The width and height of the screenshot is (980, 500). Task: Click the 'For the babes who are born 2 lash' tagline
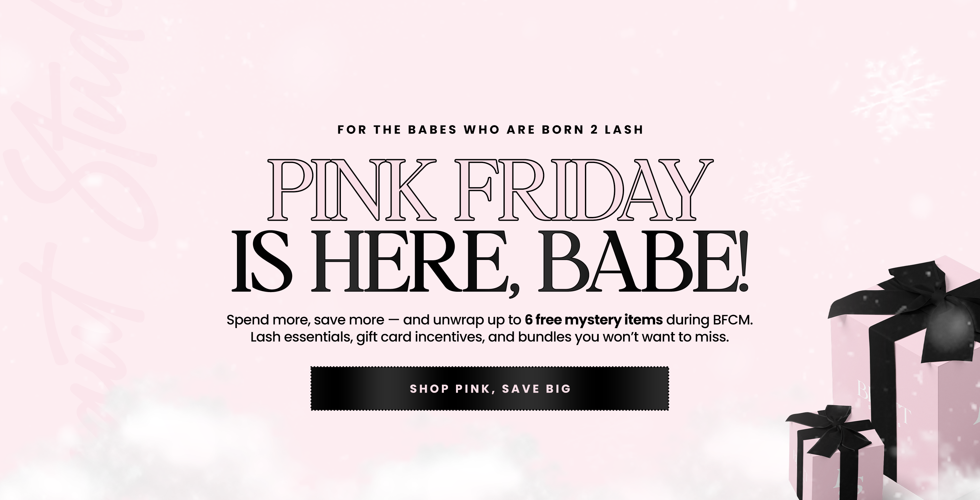490,130
